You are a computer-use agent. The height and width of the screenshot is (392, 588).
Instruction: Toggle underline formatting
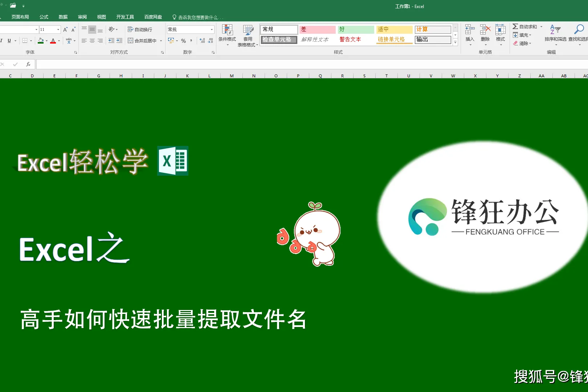(9, 41)
